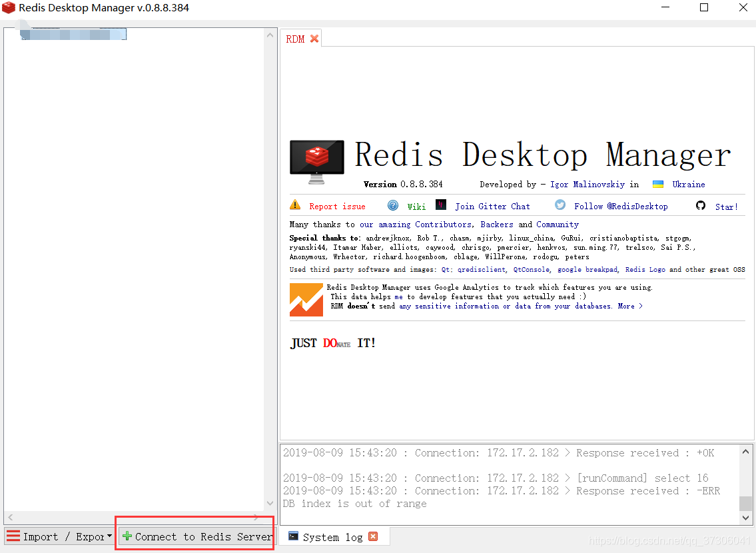Click the google breakpad link
Viewport: 756px width, 553px height.
click(587, 270)
